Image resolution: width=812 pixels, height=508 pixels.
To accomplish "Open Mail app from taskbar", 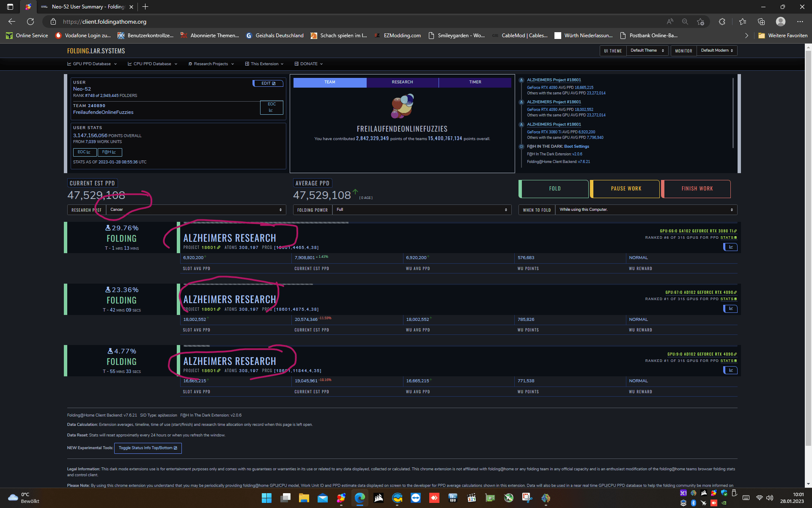I will 323,498.
